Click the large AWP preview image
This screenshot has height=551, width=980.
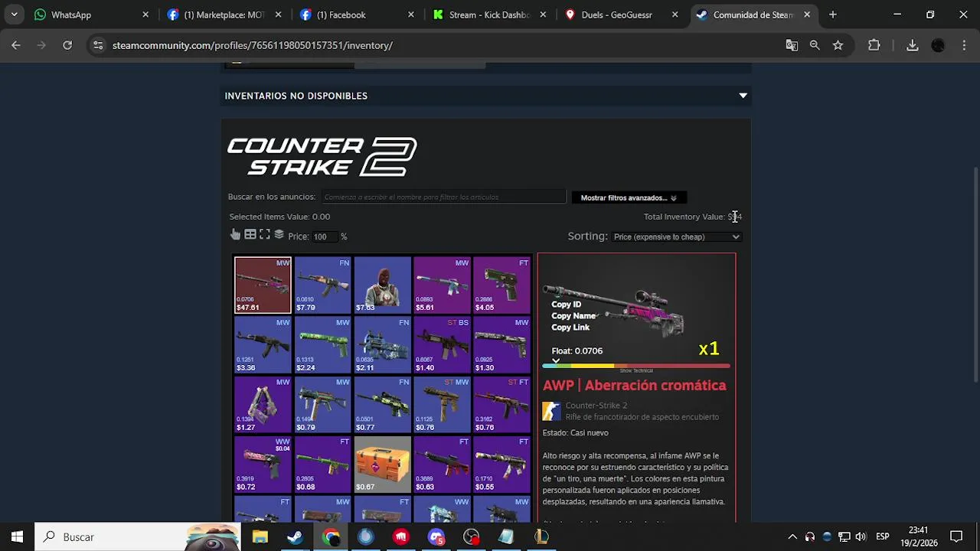click(613, 311)
